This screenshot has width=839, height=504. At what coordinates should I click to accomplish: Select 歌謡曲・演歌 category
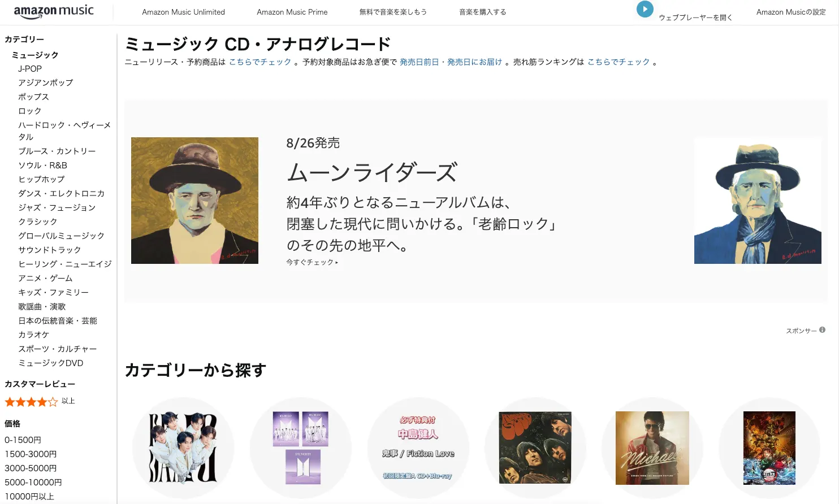coord(42,306)
